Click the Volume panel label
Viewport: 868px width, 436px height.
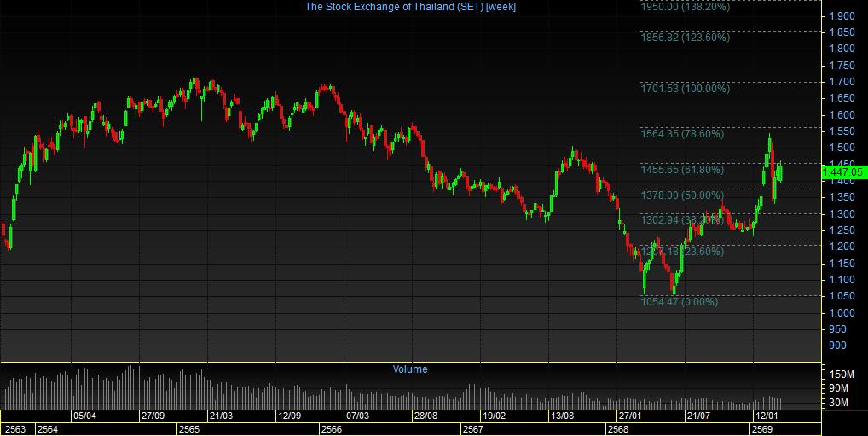(410, 369)
